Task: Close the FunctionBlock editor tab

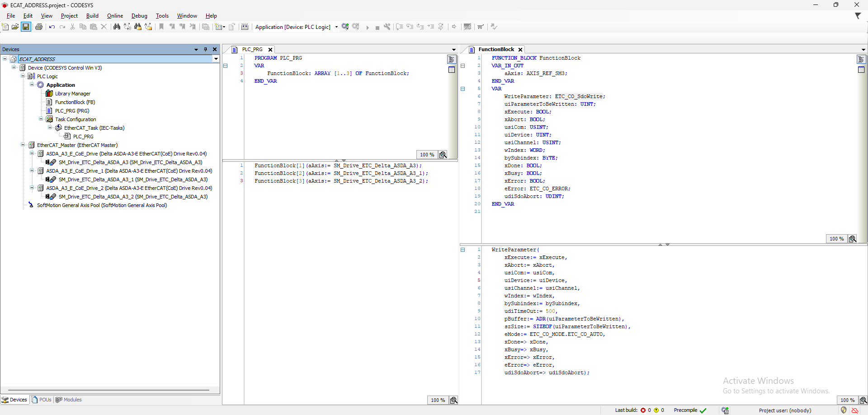Action: tap(520, 50)
